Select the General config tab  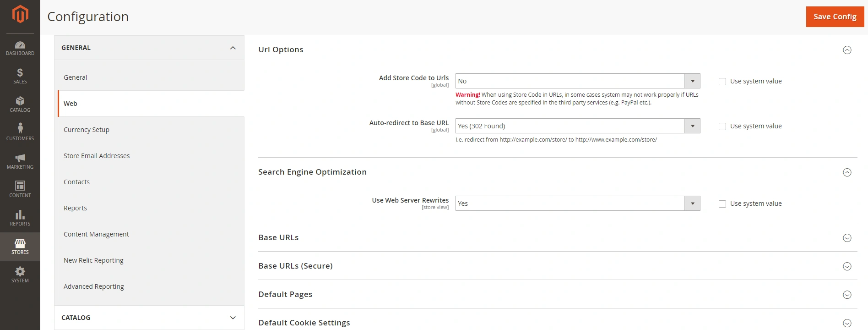151,77
